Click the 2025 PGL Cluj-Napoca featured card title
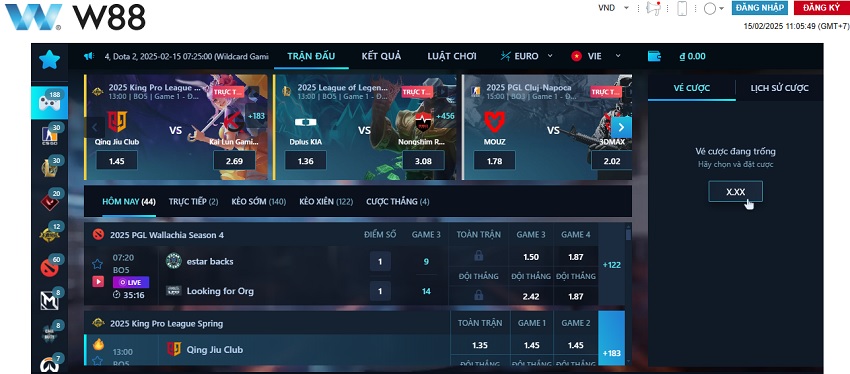This screenshot has width=850, height=374. tap(529, 87)
